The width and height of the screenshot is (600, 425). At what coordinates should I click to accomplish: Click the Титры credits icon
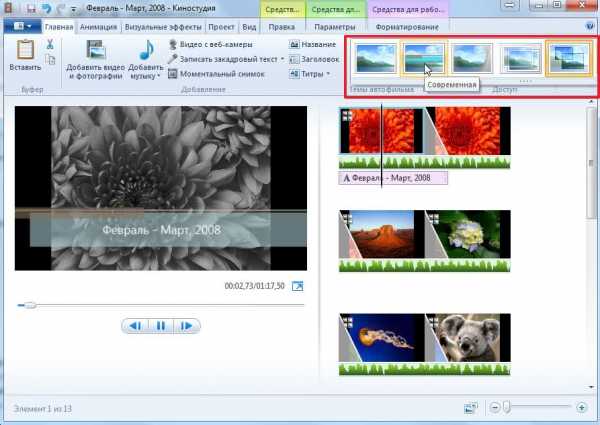pyautogui.click(x=294, y=74)
